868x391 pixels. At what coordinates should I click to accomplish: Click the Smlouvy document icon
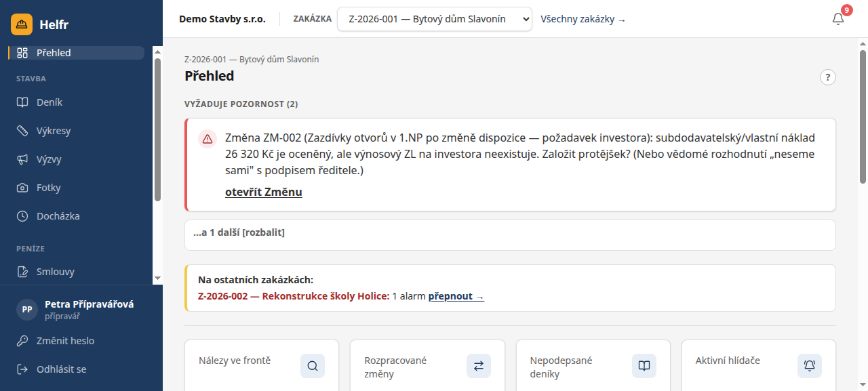[22, 272]
